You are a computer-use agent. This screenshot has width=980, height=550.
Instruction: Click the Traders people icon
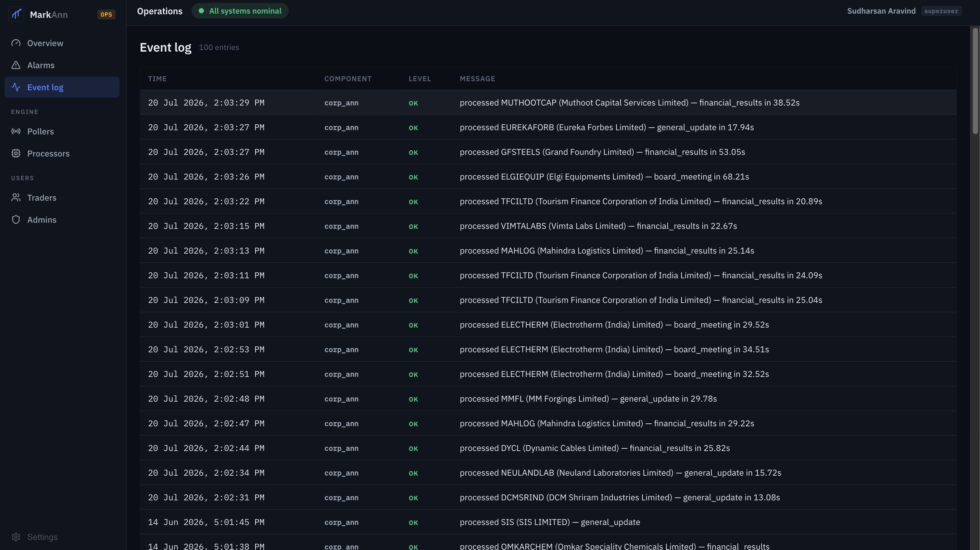tap(16, 197)
